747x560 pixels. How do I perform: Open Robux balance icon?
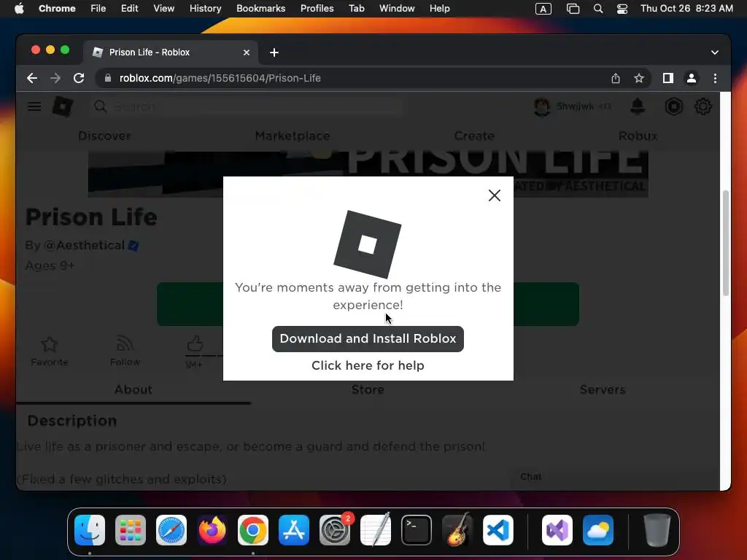tap(673, 106)
